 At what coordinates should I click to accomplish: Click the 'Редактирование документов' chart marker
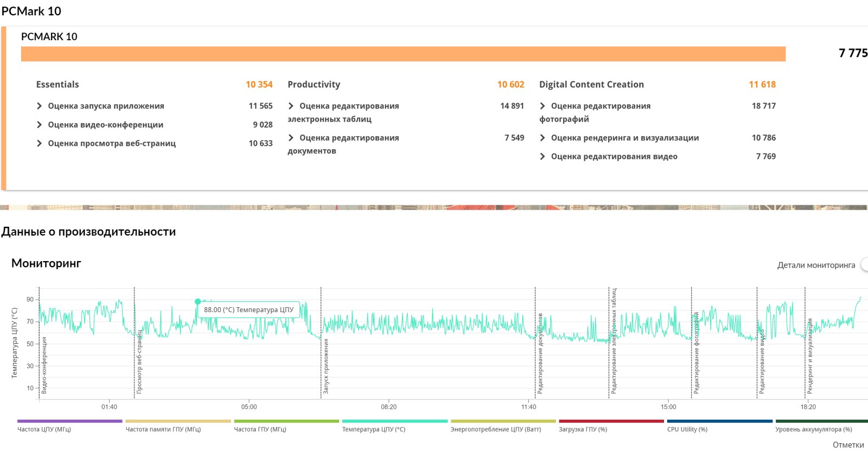(535, 343)
